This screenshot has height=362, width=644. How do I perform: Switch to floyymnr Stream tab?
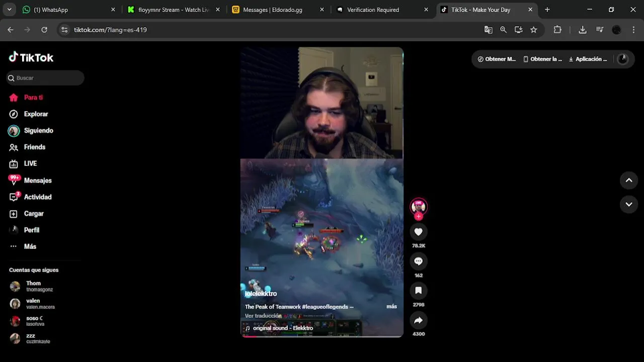point(174,10)
